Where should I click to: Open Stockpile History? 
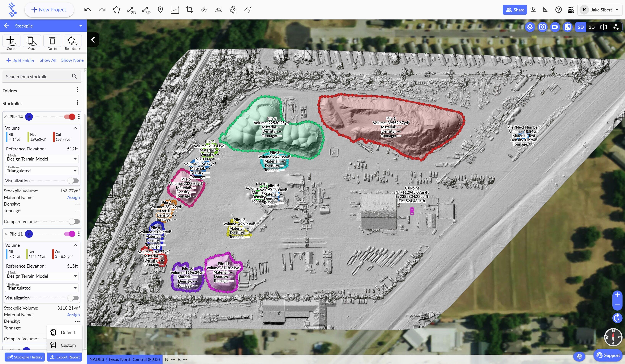[25, 357]
